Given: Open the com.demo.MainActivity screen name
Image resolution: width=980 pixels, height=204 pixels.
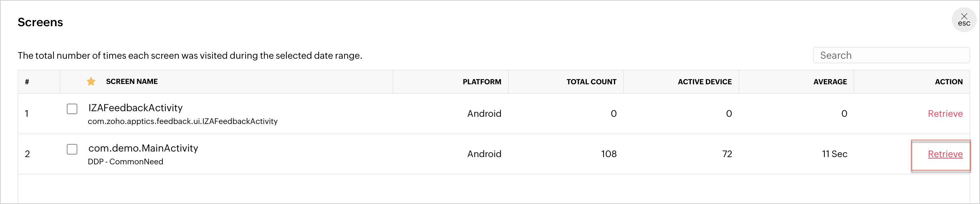Looking at the screenshot, I should [143, 148].
